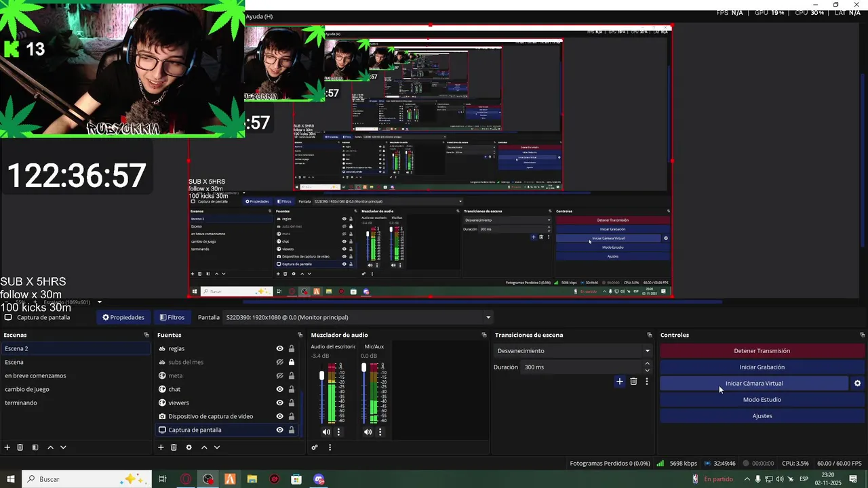
Task: Open transition properties three-dot menu
Action: click(x=647, y=382)
